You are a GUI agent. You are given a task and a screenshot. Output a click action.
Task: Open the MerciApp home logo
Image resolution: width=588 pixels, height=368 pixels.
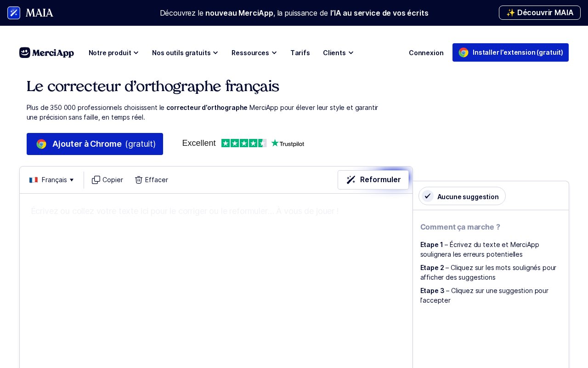[x=46, y=53]
